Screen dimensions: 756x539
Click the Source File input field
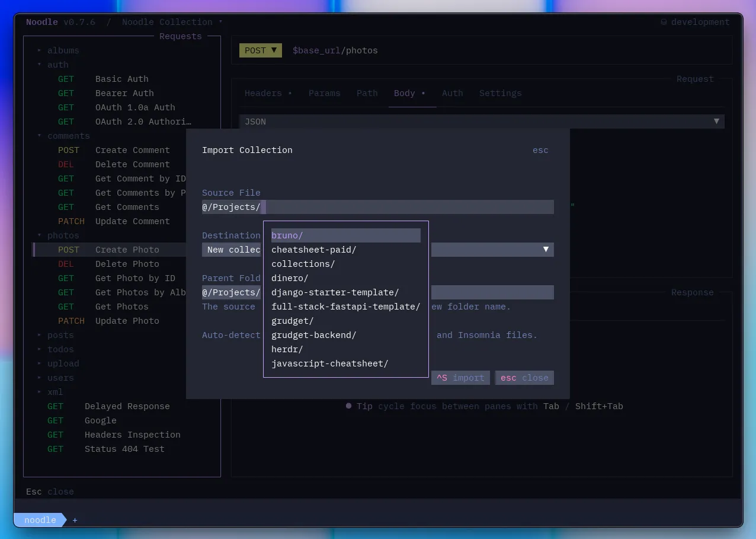(378, 207)
